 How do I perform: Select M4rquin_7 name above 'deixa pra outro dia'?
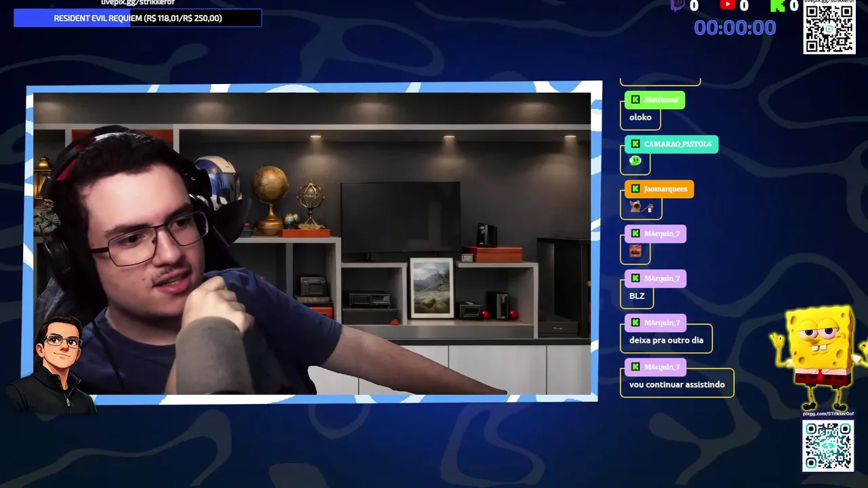point(662,323)
